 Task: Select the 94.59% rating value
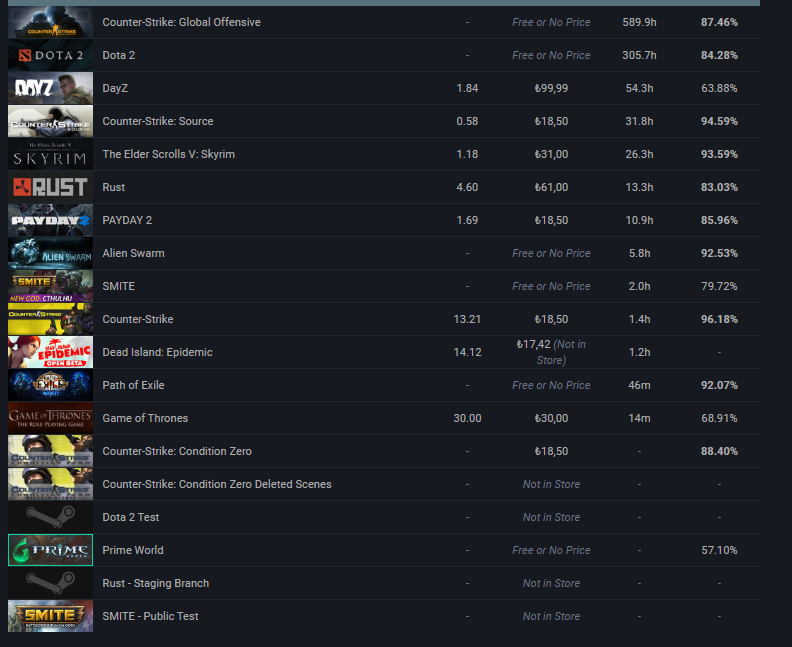pyautogui.click(x=719, y=121)
